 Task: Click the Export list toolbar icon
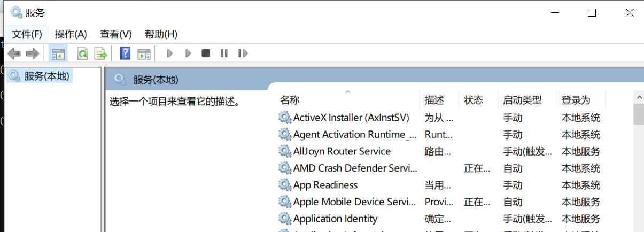tap(100, 53)
